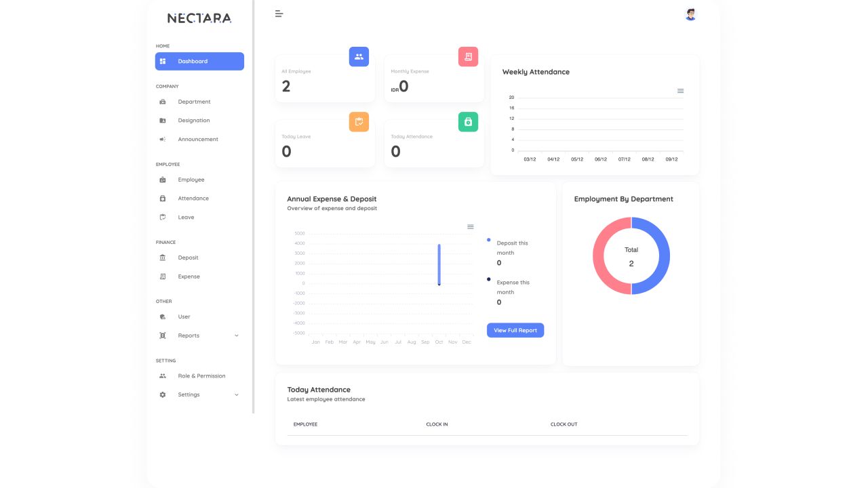Viewport: 868px width, 488px height.
Task: Click the Leave calendar icon in sidebar
Action: (163, 218)
